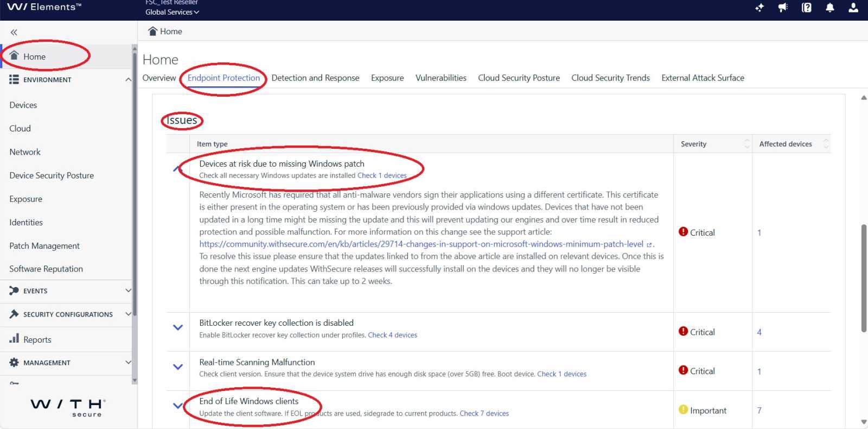Image resolution: width=868 pixels, height=429 pixels.
Task: Open the Exposure tab
Action: pos(387,78)
